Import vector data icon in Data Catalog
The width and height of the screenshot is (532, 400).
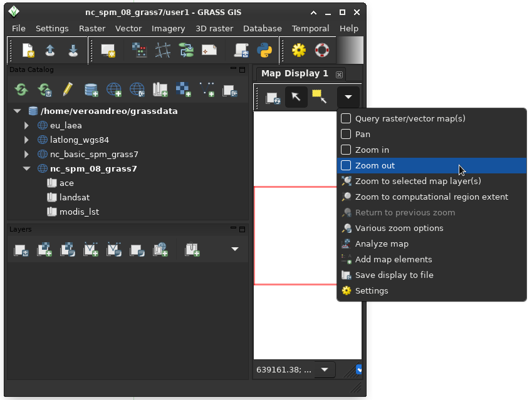[x=207, y=90]
